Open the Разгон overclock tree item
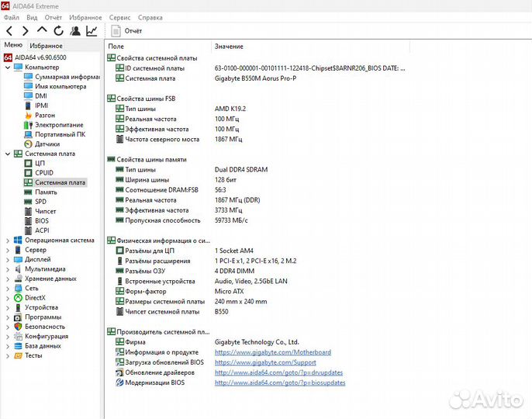532x419 pixels. (x=44, y=115)
